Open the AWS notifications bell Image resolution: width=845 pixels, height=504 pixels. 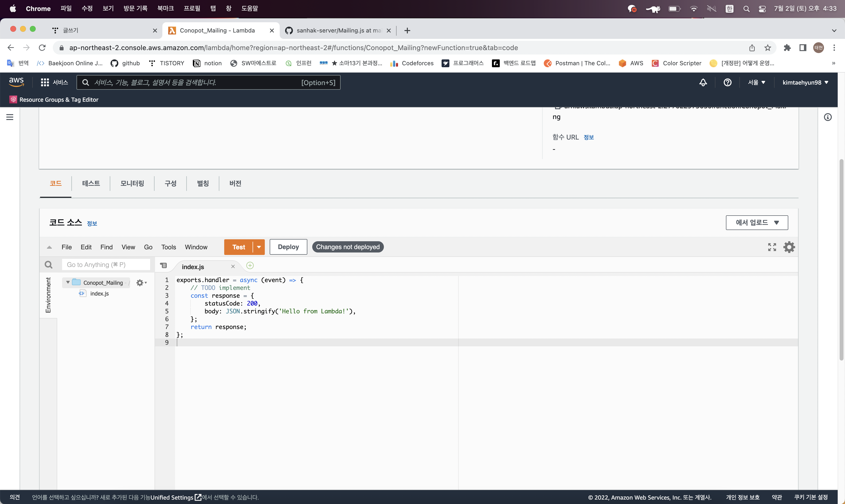tap(703, 83)
